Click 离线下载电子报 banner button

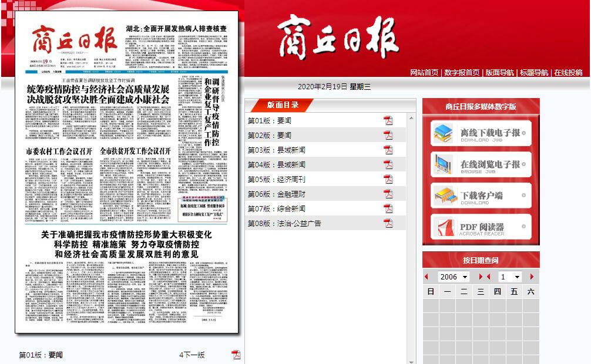[481, 134]
